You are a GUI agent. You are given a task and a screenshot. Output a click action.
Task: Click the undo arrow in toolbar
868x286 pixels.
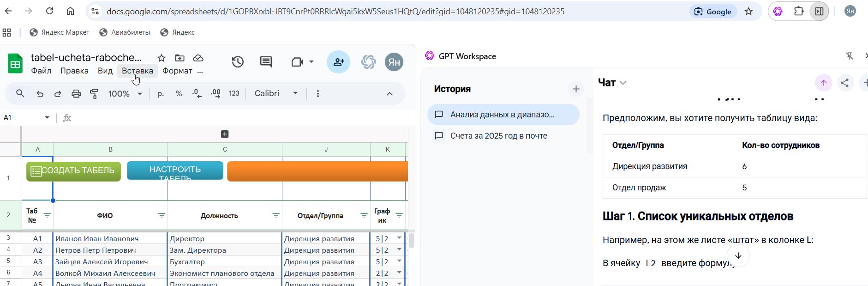tap(40, 94)
